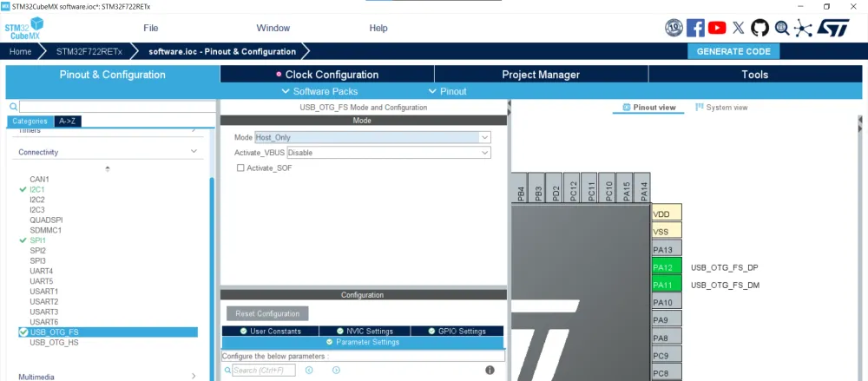Click the PA13 pin on chip

(667, 250)
